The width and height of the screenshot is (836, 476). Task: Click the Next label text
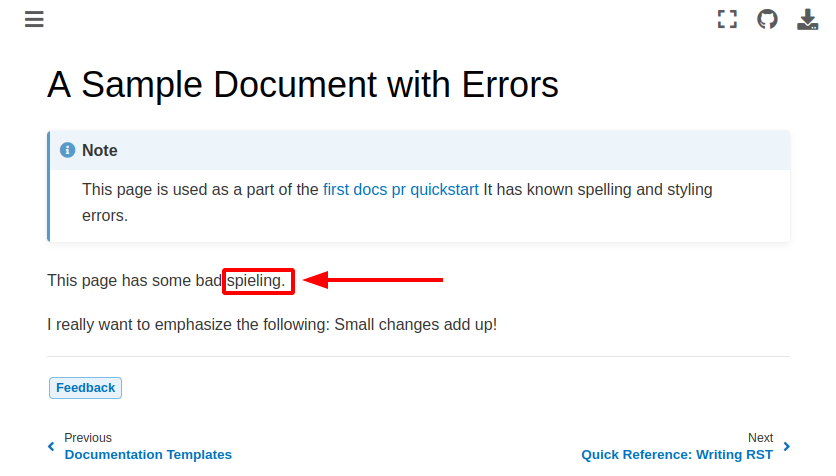tap(760, 438)
